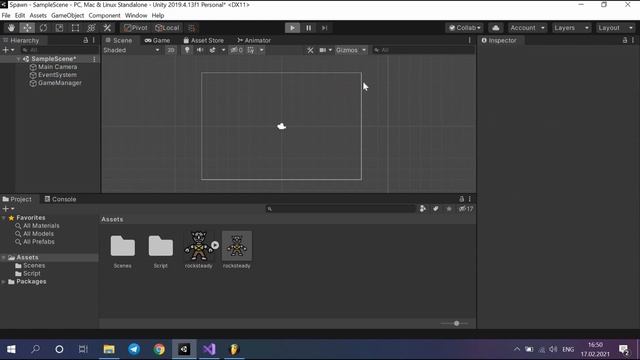The height and width of the screenshot is (360, 640).
Task: Switch to the Console tab
Action: (60, 199)
